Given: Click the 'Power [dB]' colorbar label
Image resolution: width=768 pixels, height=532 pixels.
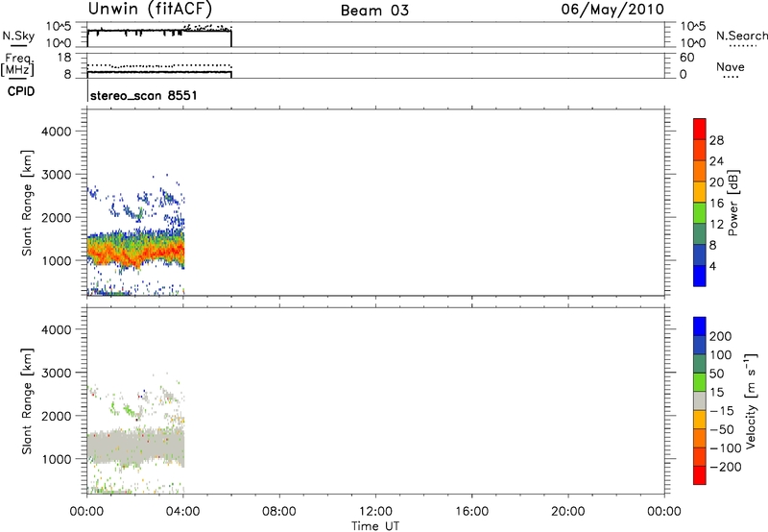Looking at the screenshot, I should coord(732,203).
